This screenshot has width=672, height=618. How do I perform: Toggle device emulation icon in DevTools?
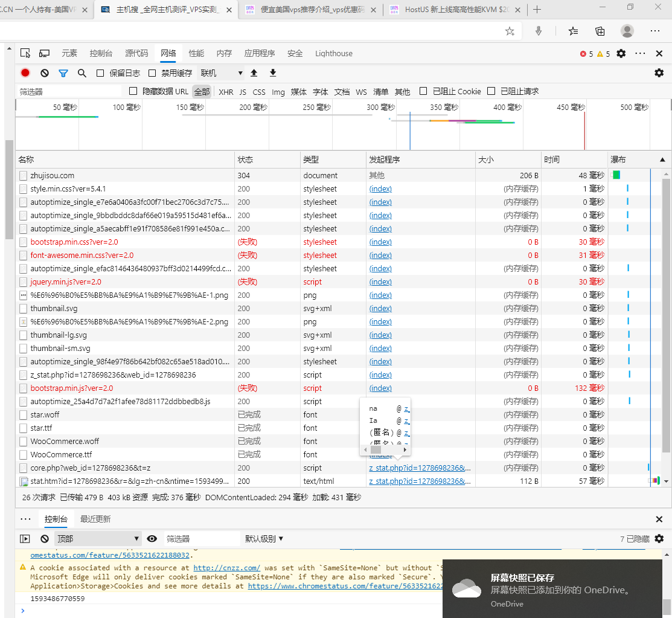pyautogui.click(x=44, y=53)
